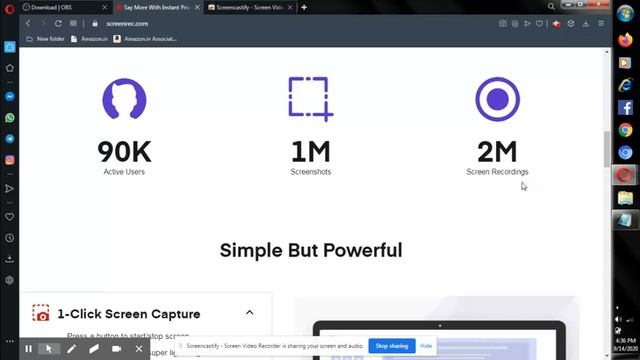Toggle the Screencastify webcam camera
Image resolution: width=640 pixels, height=360 pixels.
coord(116,349)
